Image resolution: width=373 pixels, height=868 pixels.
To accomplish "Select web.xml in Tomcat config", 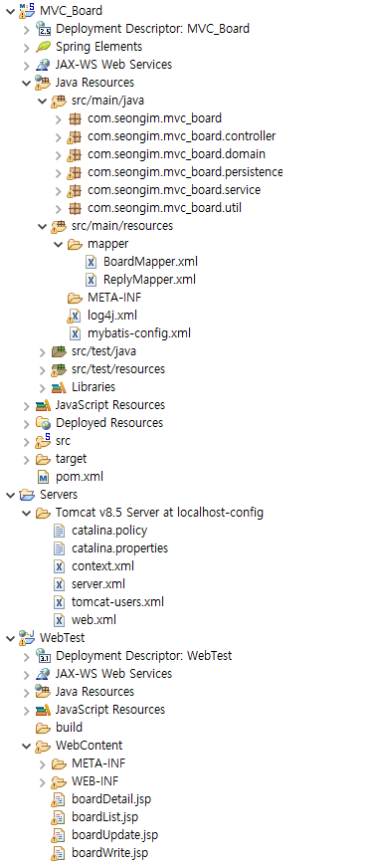I will coord(93,620).
